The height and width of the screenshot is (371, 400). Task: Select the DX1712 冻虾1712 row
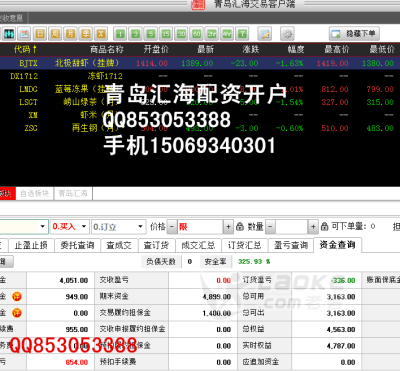[200, 76]
